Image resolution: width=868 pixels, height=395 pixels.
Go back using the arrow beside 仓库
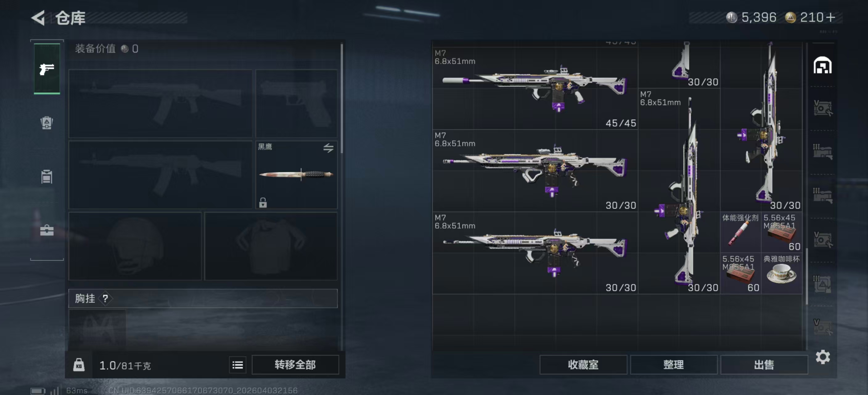tap(38, 18)
